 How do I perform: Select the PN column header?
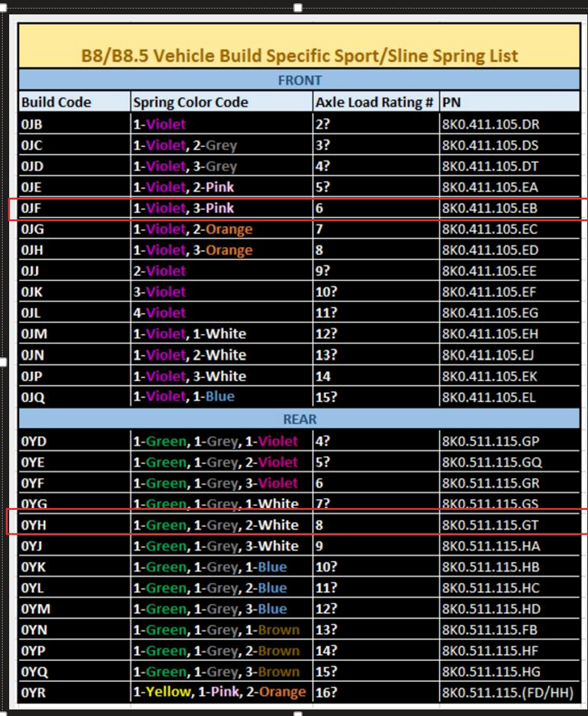point(452,102)
